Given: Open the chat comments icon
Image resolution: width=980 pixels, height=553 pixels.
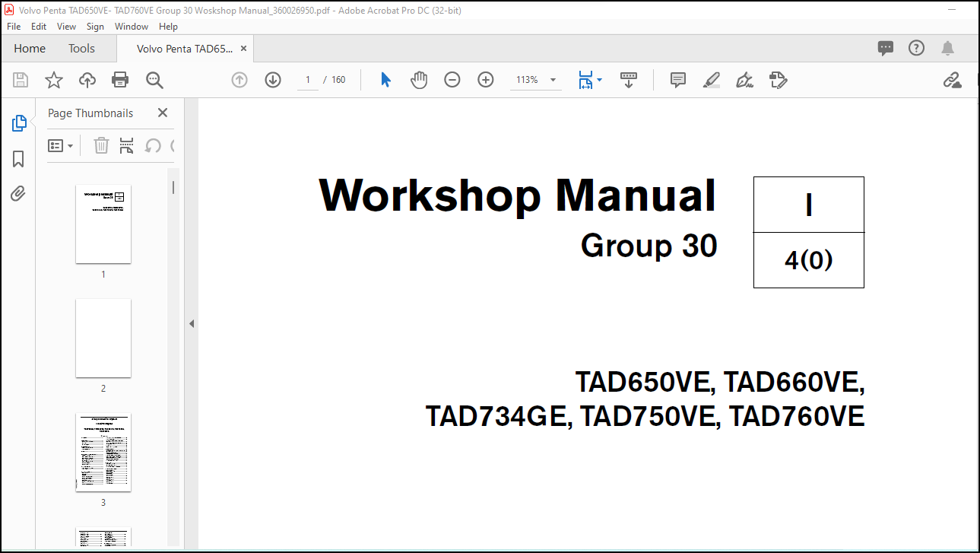Looking at the screenshot, I should (x=886, y=49).
